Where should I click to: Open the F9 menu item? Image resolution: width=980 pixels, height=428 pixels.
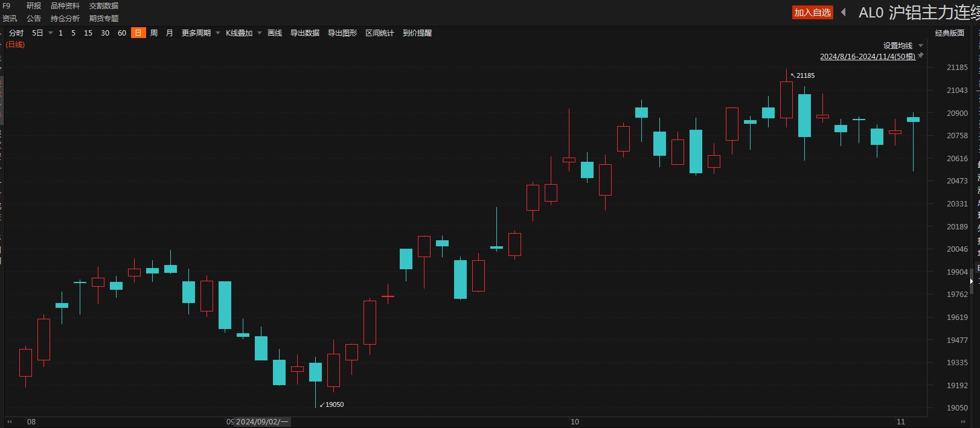click(7, 6)
